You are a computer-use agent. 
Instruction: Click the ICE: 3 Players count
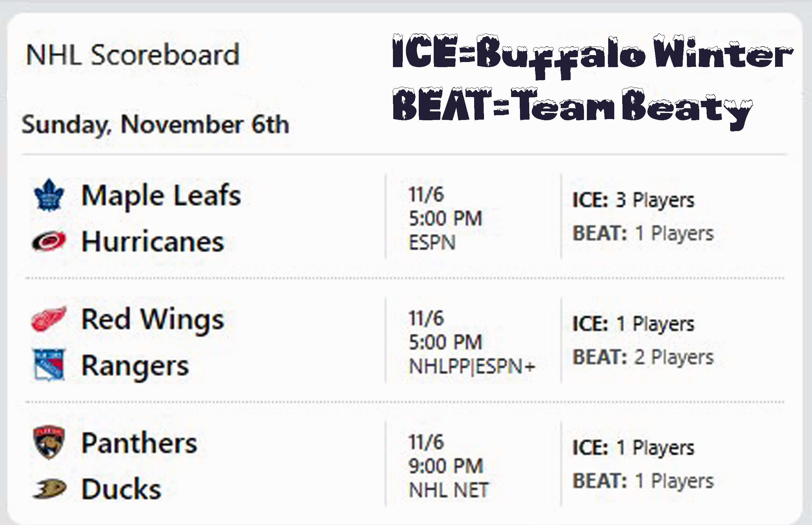click(x=633, y=200)
